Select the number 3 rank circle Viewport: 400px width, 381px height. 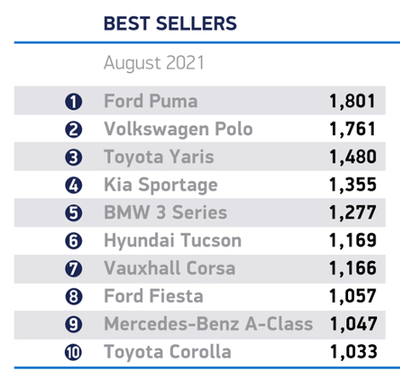pyautogui.click(x=73, y=157)
